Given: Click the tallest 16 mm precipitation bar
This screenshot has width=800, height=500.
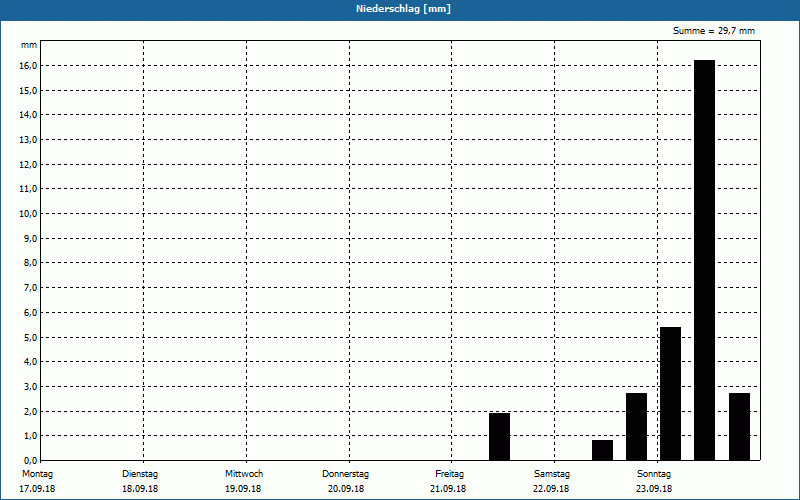Looking at the screenshot, I should point(705,260).
